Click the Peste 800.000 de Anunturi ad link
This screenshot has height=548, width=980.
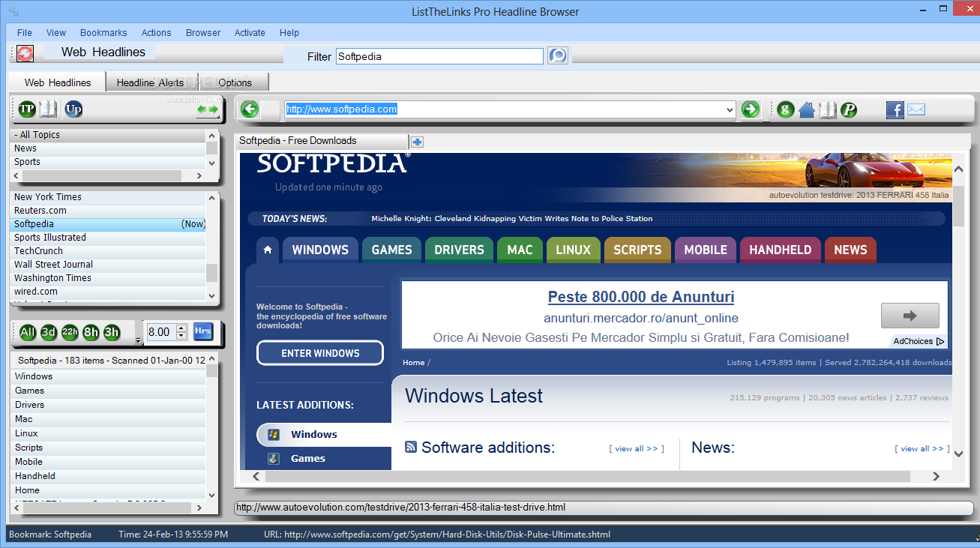[x=641, y=297]
